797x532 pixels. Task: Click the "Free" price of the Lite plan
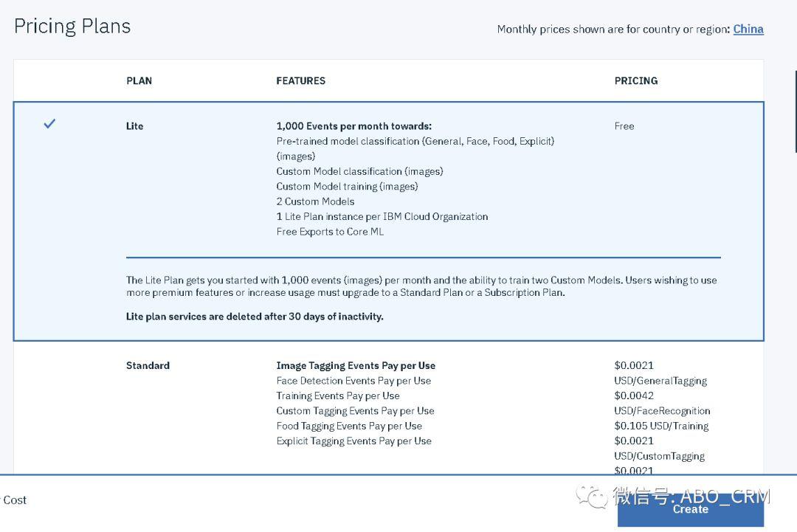pyautogui.click(x=624, y=126)
